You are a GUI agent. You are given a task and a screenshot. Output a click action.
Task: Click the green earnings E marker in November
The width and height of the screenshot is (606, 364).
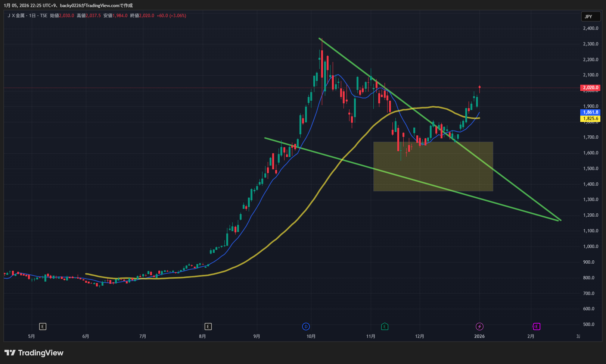coord(384,327)
